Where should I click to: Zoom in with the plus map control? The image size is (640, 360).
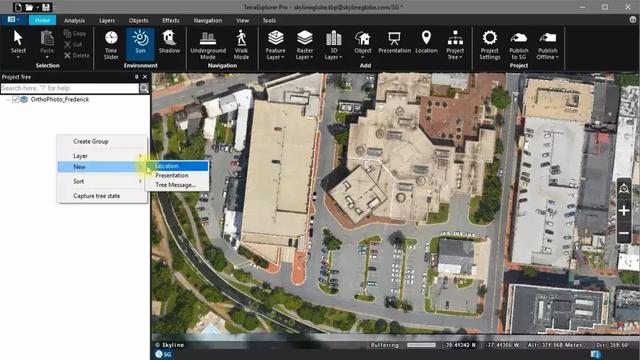tap(624, 211)
